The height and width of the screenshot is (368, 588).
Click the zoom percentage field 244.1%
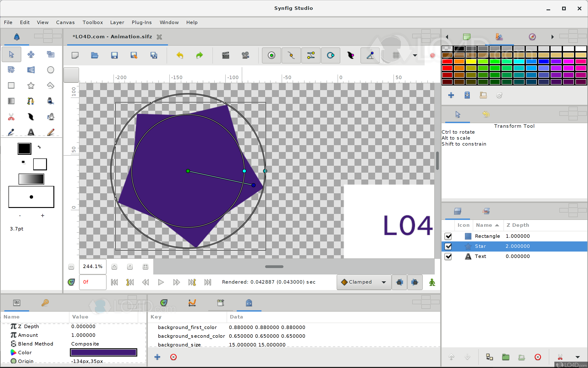click(x=92, y=266)
